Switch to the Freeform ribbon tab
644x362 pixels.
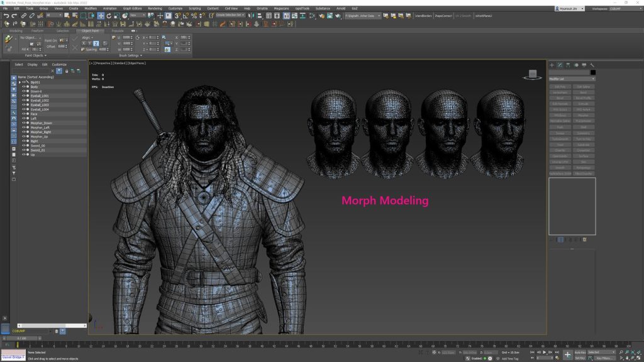[37, 31]
